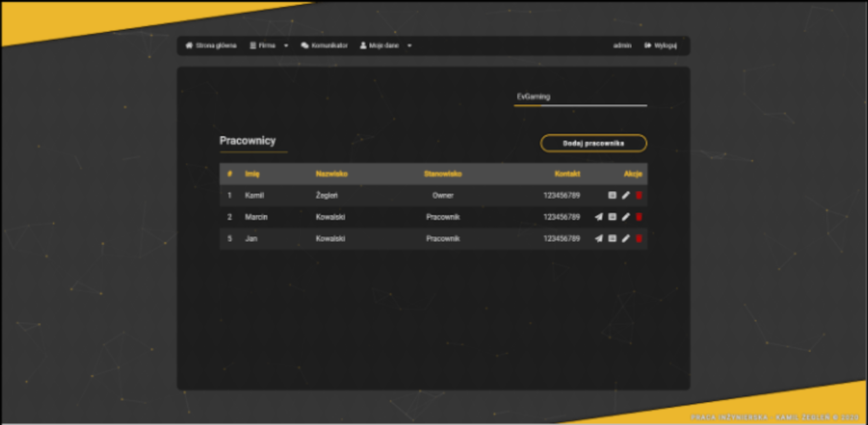Delete Jan Kowalski using red trash icon
This screenshot has width=868, height=425.
pos(639,238)
